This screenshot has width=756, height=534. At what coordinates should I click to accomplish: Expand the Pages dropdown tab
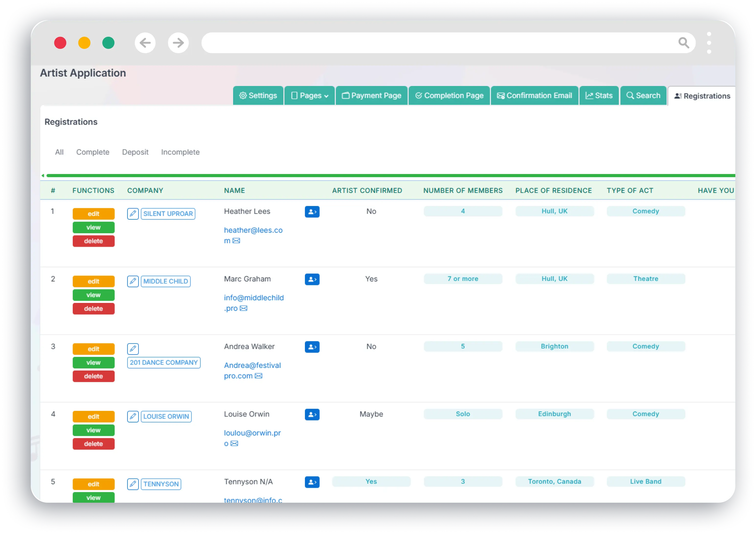coord(310,96)
